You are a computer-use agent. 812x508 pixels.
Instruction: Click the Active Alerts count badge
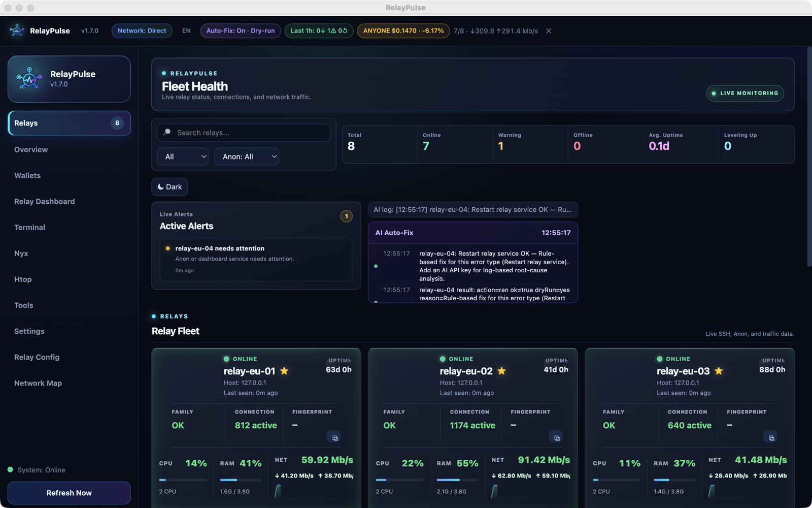(x=346, y=216)
